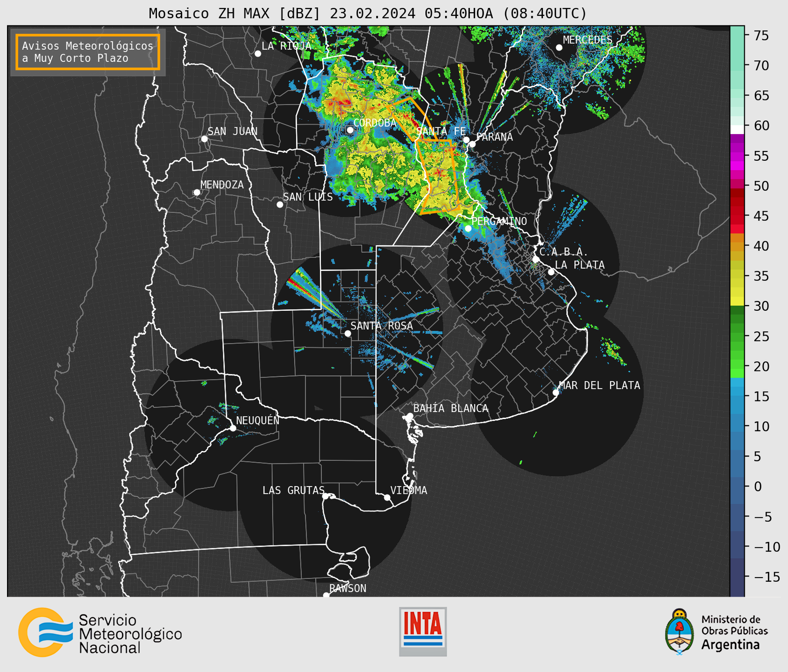Click the Neuquén city marker dot

(x=233, y=428)
